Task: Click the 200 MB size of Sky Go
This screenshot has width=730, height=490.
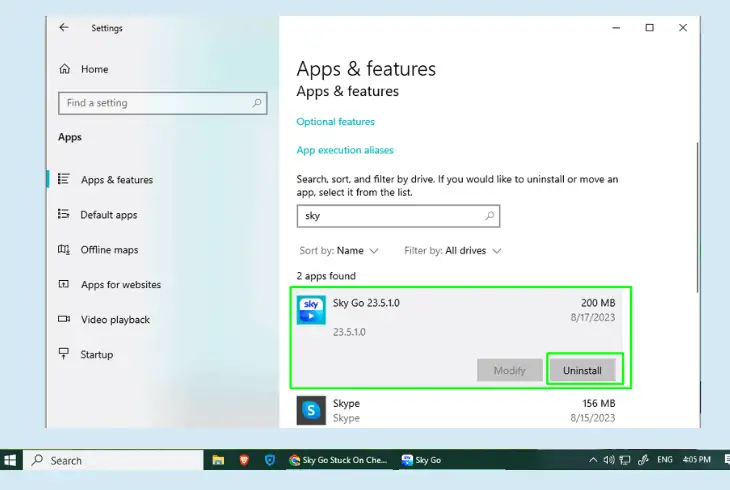Action: coord(598,303)
